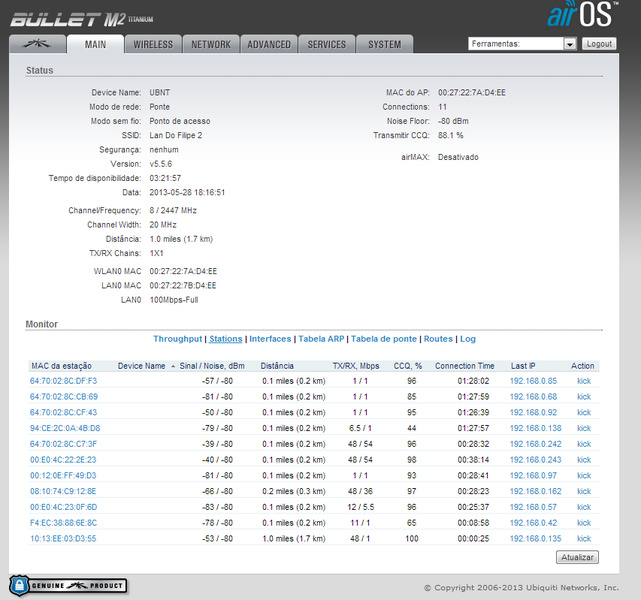The width and height of the screenshot is (641, 600).
Task: Open the Throughput monitor link
Action: (x=177, y=339)
